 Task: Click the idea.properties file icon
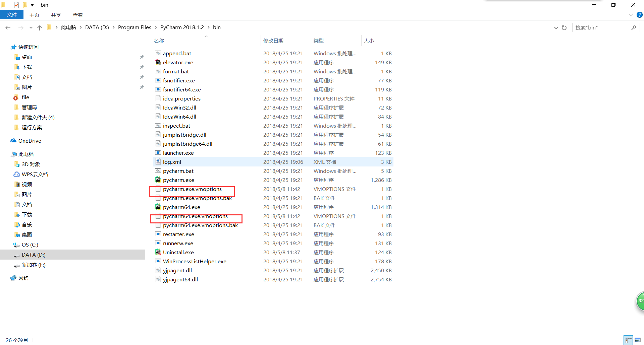pos(158,98)
